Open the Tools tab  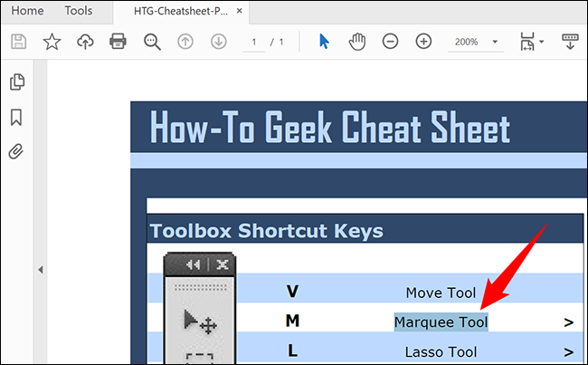pyautogui.click(x=79, y=11)
